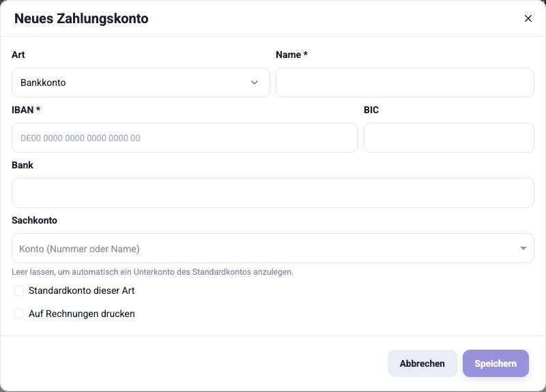Check Auf Rechnungen drucken option
The height and width of the screenshot is (392, 546).
click(x=19, y=314)
